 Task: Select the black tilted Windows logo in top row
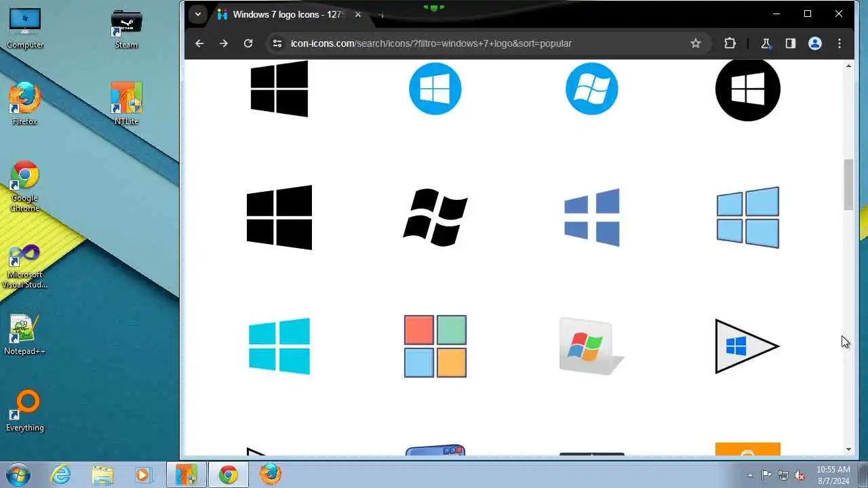279,89
